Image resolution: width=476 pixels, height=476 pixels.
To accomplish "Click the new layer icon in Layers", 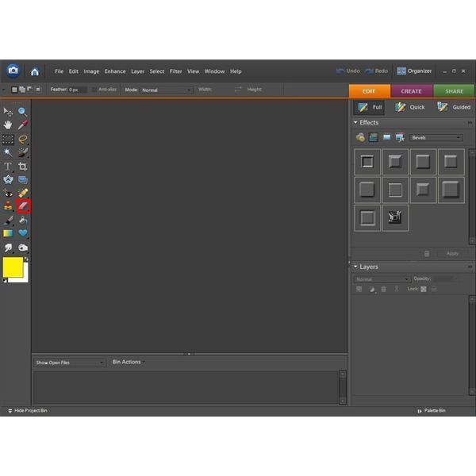I will [359, 289].
